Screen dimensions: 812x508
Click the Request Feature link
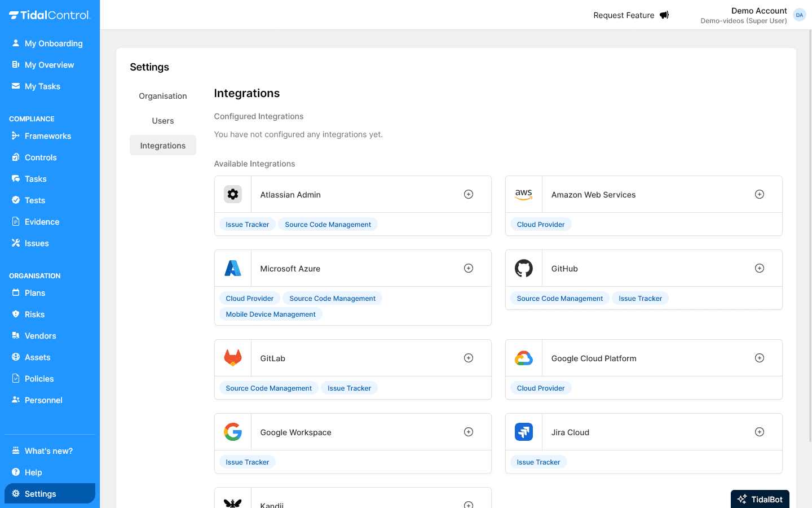pos(623,15)
